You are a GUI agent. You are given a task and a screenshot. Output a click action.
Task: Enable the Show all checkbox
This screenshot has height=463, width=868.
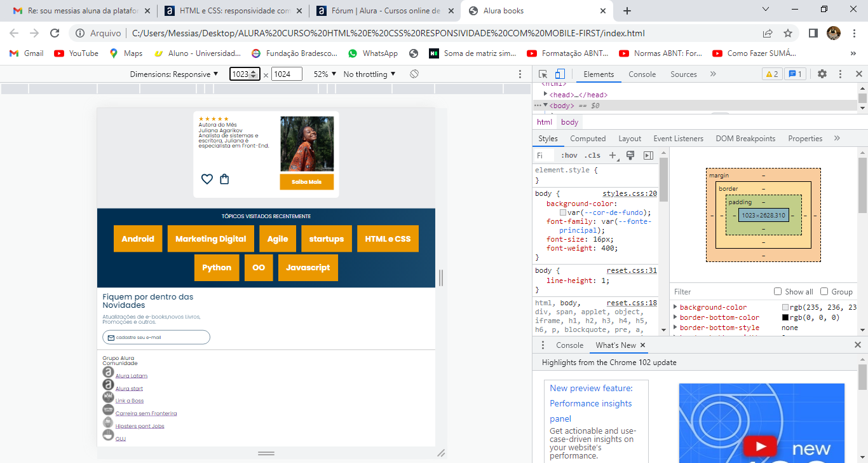778,291
